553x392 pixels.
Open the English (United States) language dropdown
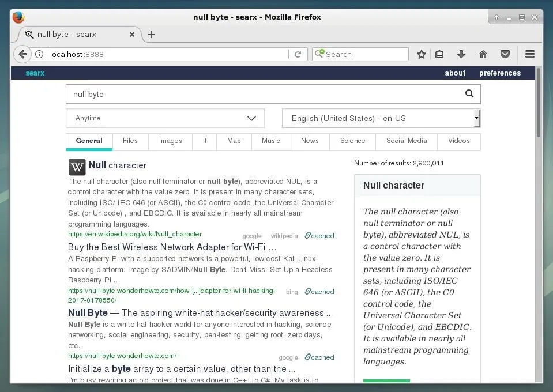click(381, 118)
